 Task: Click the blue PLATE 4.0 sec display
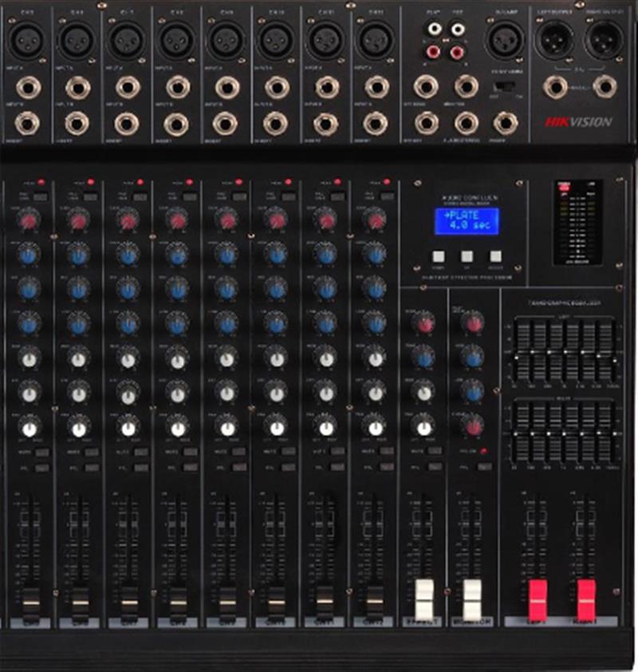tap(467, 221)
